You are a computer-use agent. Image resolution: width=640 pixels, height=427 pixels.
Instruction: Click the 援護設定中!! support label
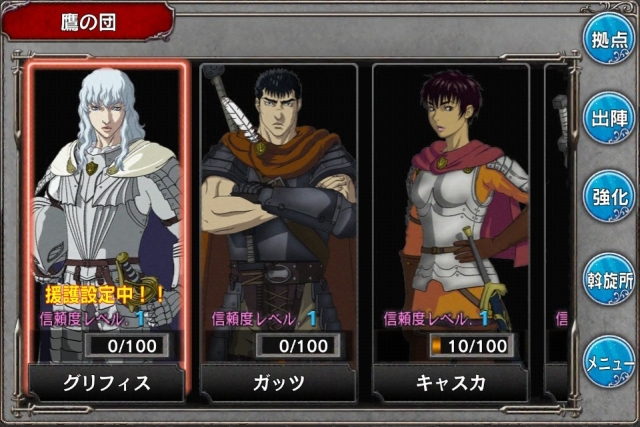[104, 294]
